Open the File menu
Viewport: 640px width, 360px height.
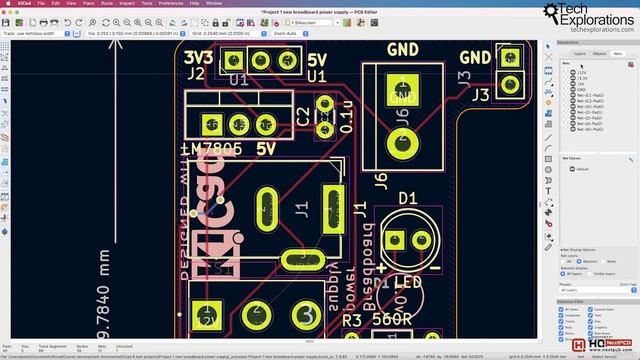tap(41, 3)
